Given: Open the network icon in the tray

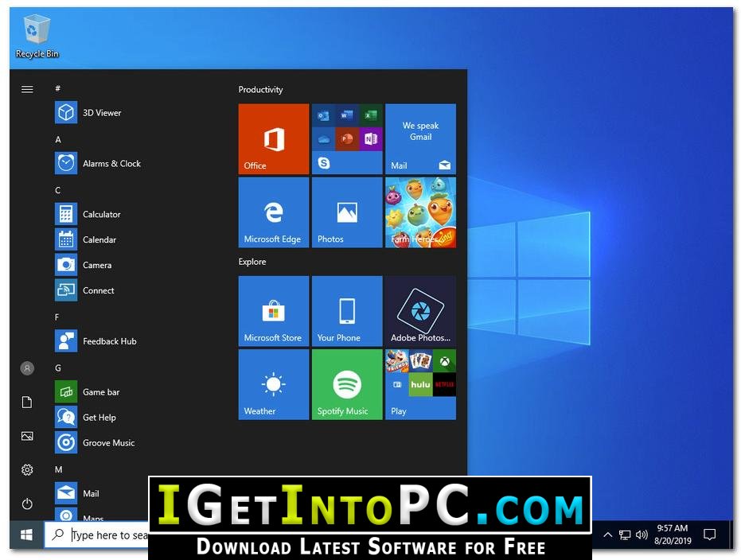Looking at the screenshot, I should click(625, 535).
